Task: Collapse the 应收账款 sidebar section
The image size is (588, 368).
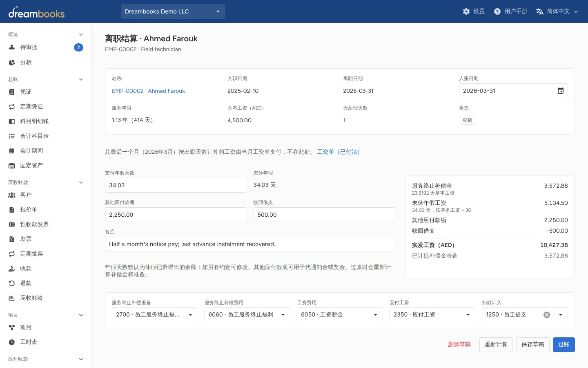Action: tap(81, 182)
